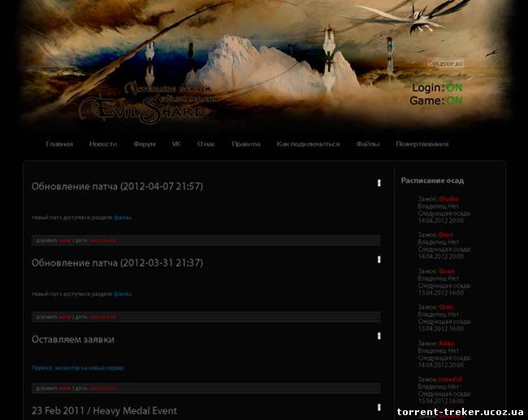Click the Владелец: Нет line under Oren castle
Viewport: 528px width, 420px height.
coord(438,314)
